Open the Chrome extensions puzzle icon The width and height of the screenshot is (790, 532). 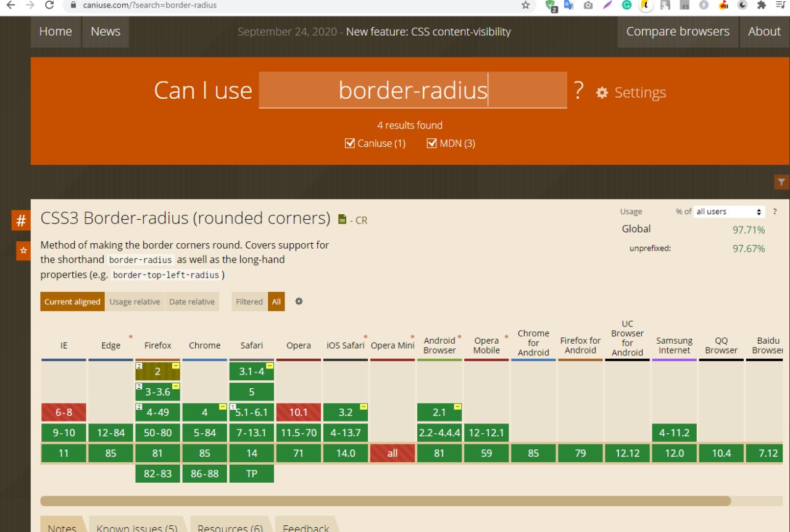(762, 5)
